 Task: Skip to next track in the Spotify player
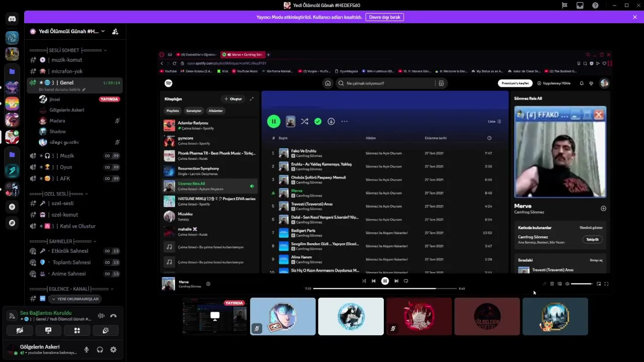(396, 281)
